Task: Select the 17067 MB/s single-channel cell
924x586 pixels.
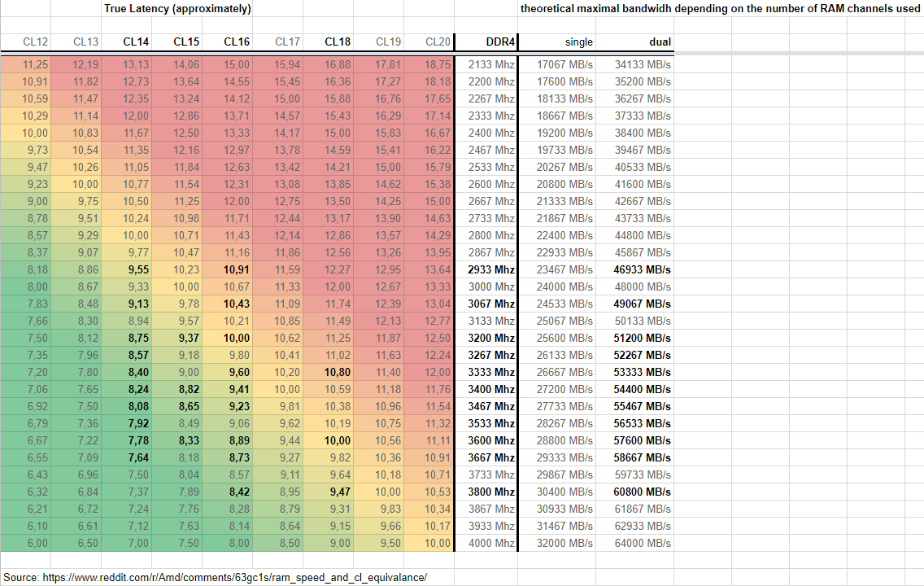Action: (557, 64)
